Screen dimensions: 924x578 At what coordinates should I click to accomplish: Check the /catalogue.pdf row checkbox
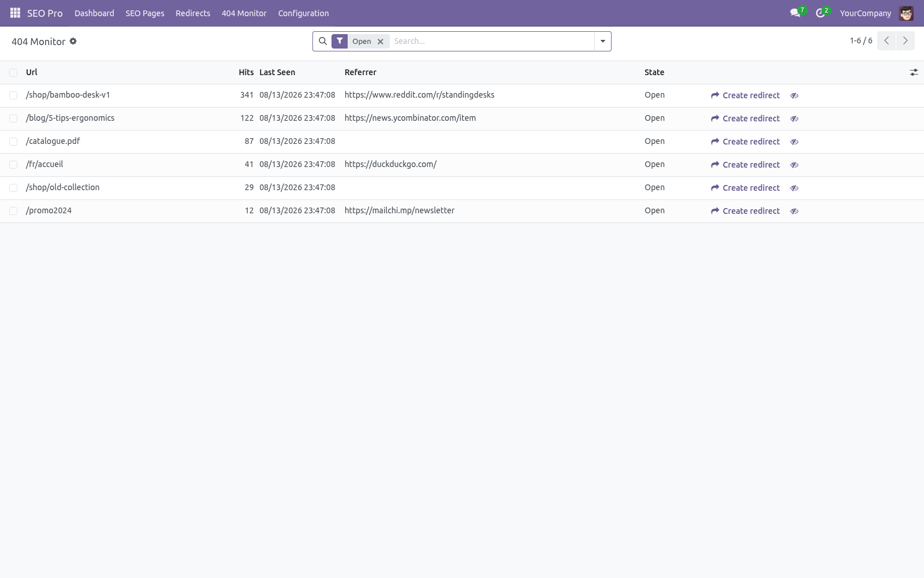(x=13, y=142)
